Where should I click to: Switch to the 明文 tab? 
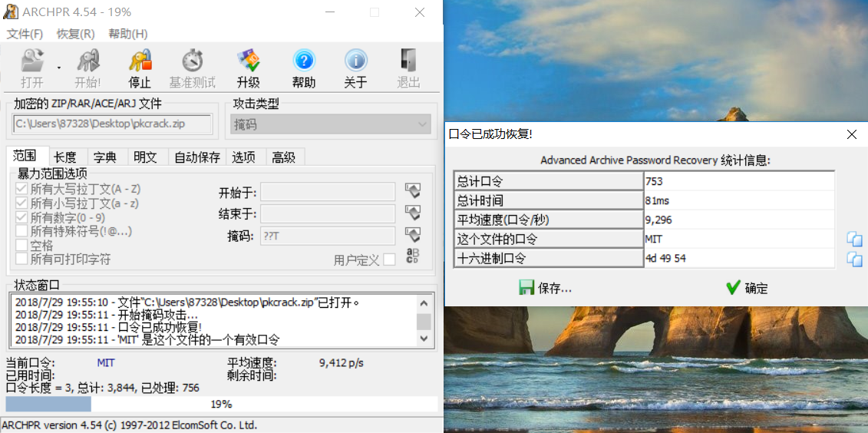[145, 157]
